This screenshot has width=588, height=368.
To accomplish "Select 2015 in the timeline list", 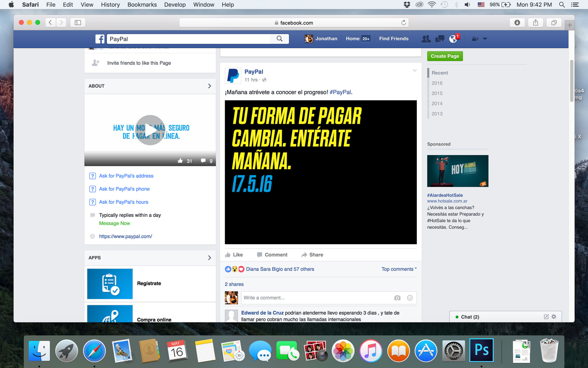I will pyautogui.click(x=437, y=93).
